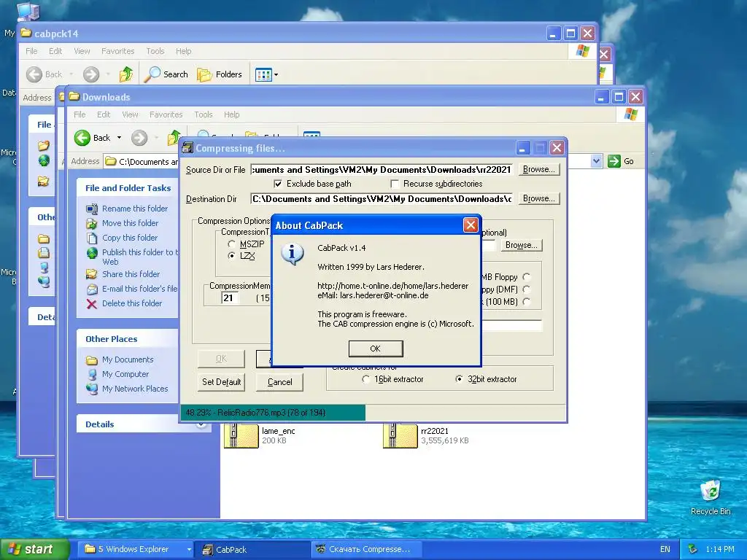Viewport: 747px width, 560px height.
Task: Choose the 16bit extractor option
Action: click(x=366, y=379)
